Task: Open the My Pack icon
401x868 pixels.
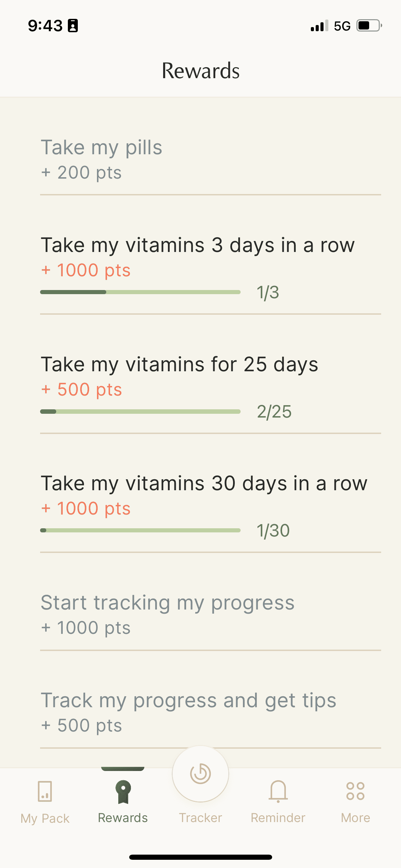Action: [45, 791]
